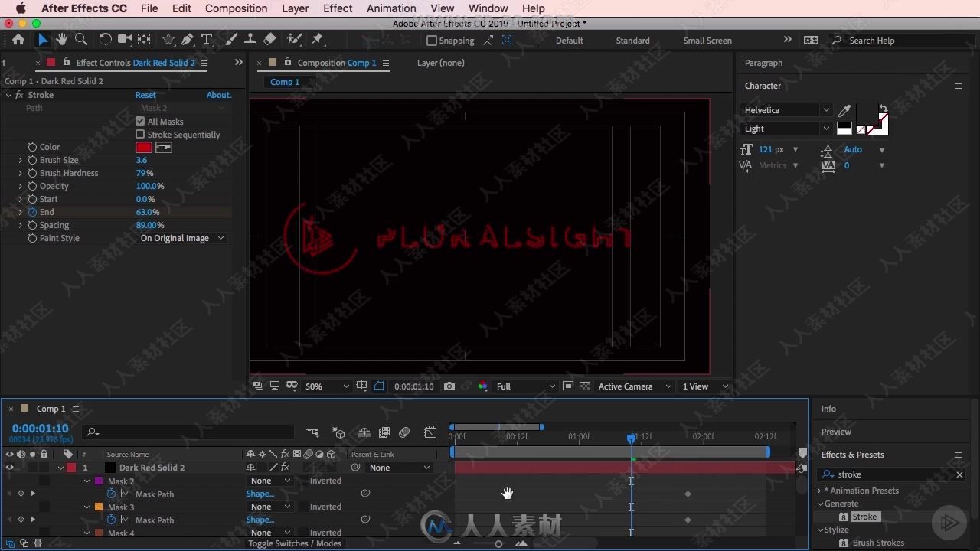Toggle Inverted checkbox for Mask 3
The height and width of the screenshot is (551, 980).
302,507
